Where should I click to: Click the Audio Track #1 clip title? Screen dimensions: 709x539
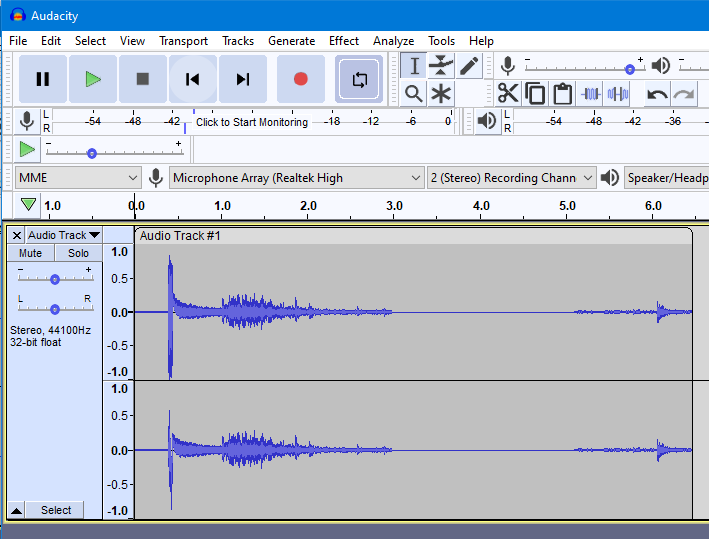[180, 236]
